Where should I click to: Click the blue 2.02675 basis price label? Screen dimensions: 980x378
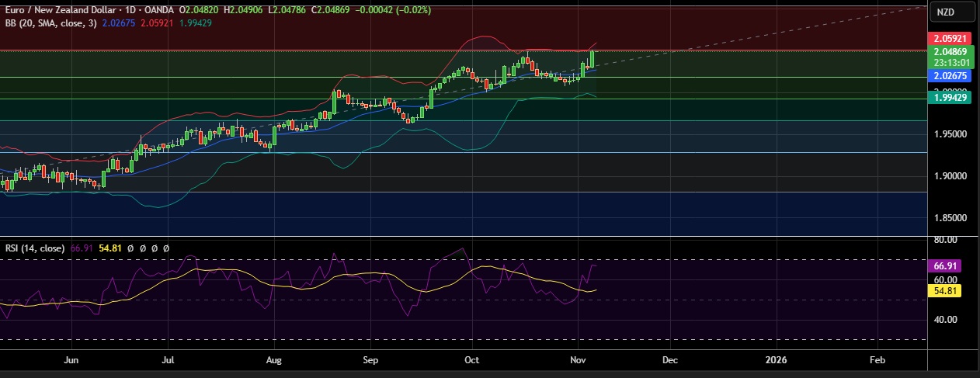tap(950, 76)
